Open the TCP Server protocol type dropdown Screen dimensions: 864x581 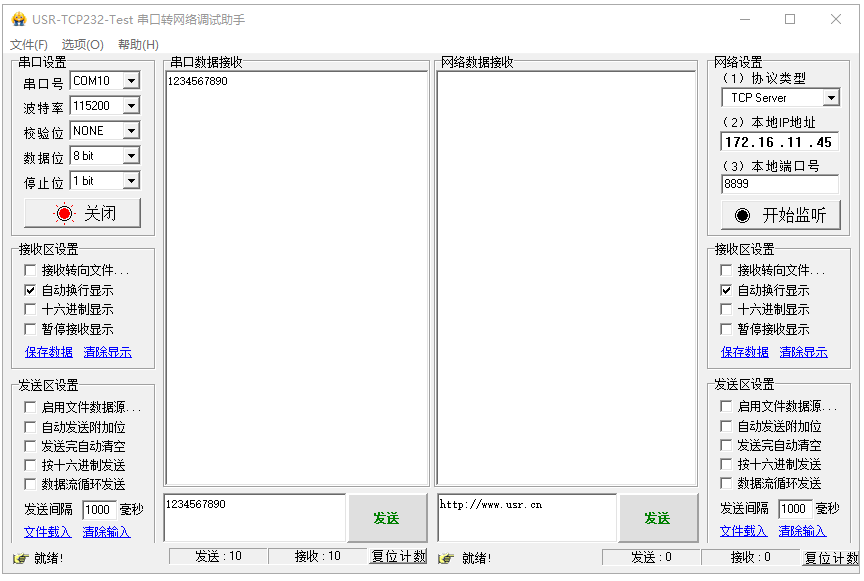point(831,98)
